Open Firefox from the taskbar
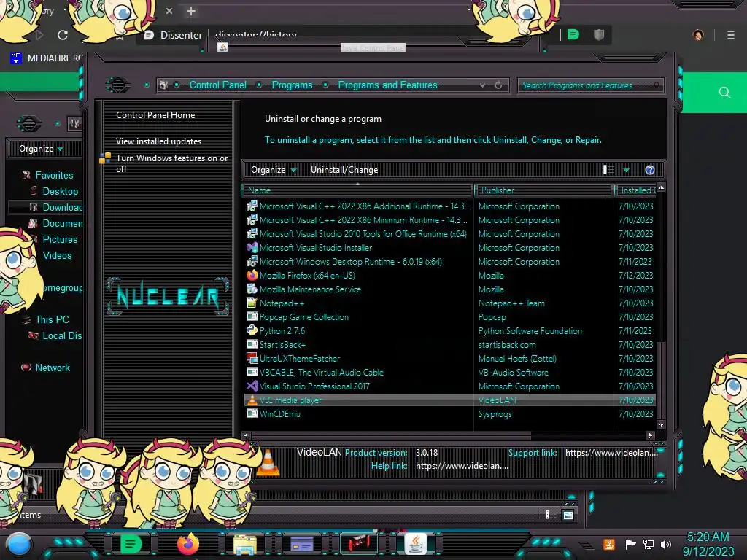 [188, 543]
